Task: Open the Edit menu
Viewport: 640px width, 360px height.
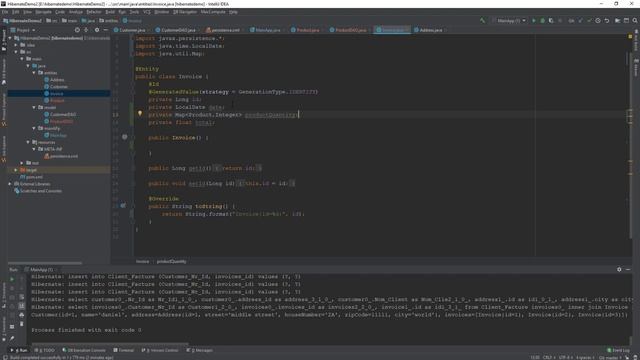Action: tap(16, 12)
